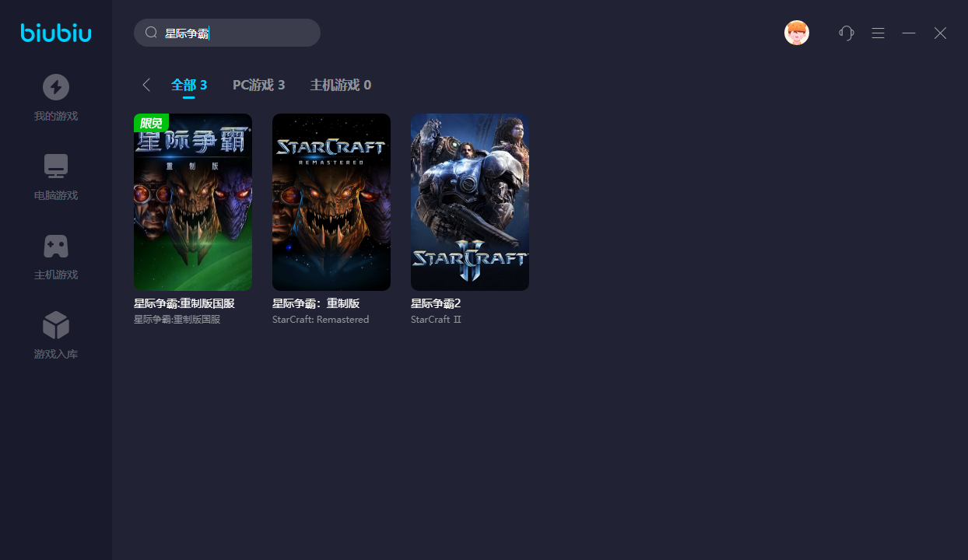Click the biubiu logo

pyautogui.click(x=56, y=33)
